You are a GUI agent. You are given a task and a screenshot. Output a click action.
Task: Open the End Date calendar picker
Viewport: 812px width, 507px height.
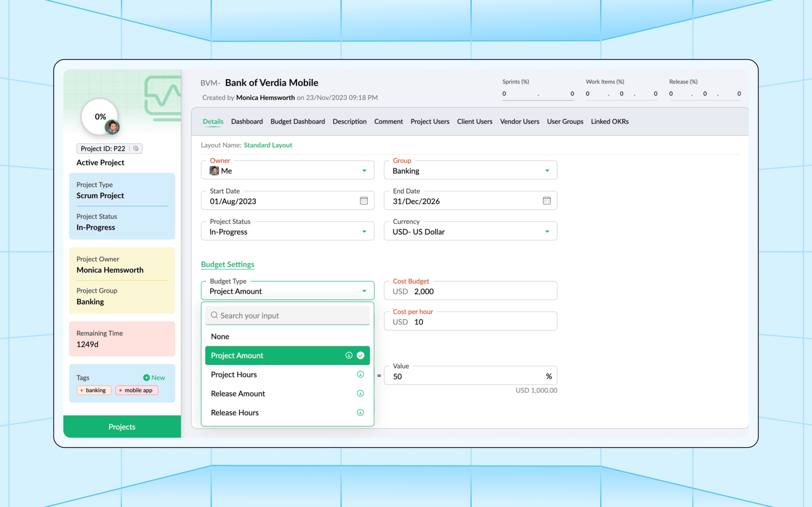pos(547,201)
